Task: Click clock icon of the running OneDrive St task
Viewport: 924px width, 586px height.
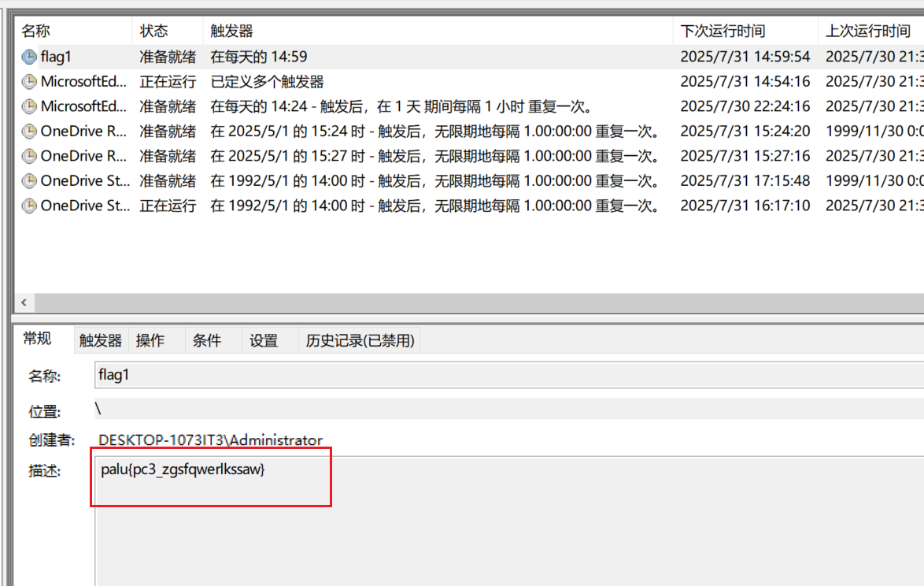Action: pyautogui.click(x=29, y=206)
